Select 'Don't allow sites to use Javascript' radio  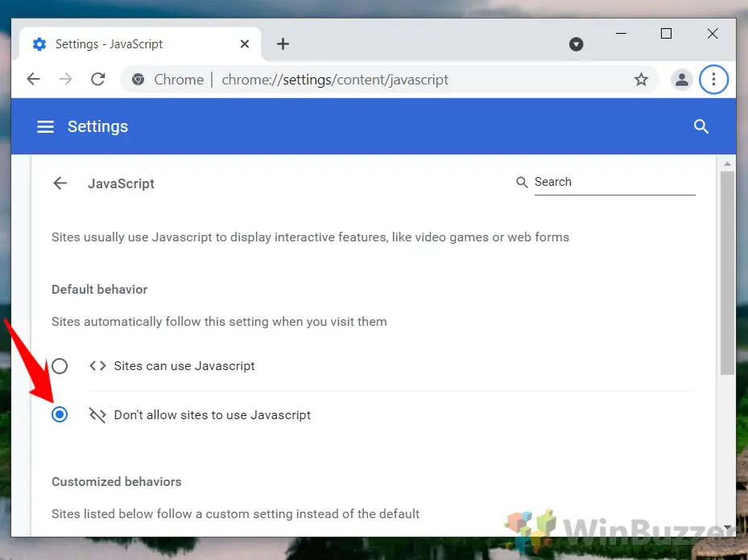pyautogui.click(x=60, y=415)
